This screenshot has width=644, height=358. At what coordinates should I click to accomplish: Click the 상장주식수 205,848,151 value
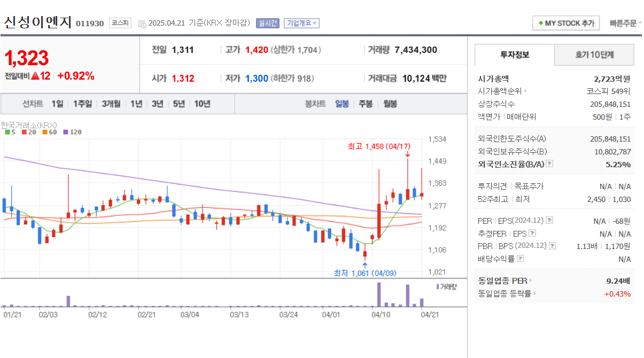(x=610, y=104)
